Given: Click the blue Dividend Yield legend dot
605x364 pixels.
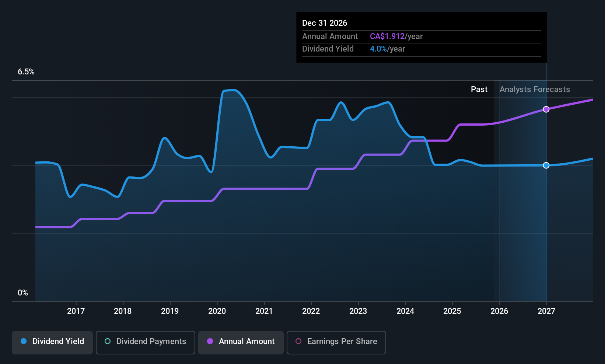Looking at the screenshot, I should [x=24, y=342].
